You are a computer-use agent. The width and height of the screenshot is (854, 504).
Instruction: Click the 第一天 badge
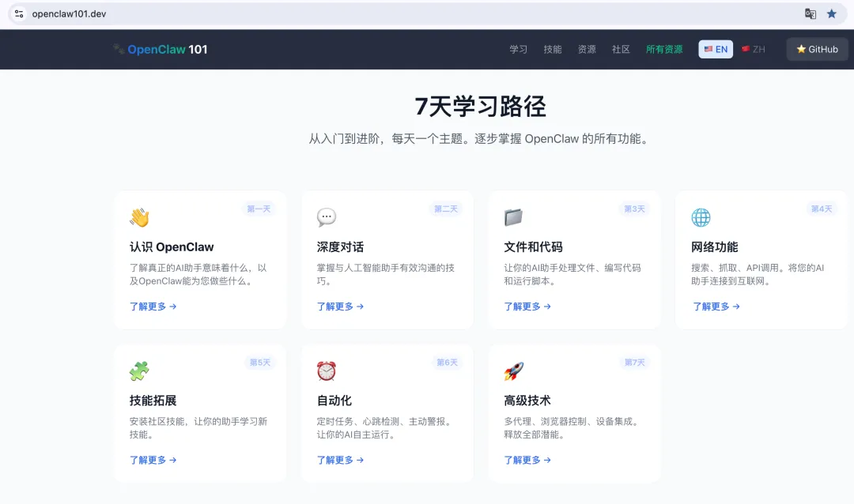[x=259, y=209]
